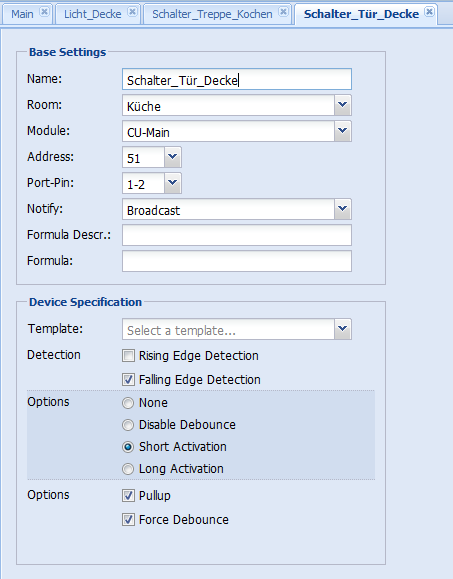Screen dimensions: 453x579
Task: Close the Licht_Decke tab
Action: click(132, 12)
